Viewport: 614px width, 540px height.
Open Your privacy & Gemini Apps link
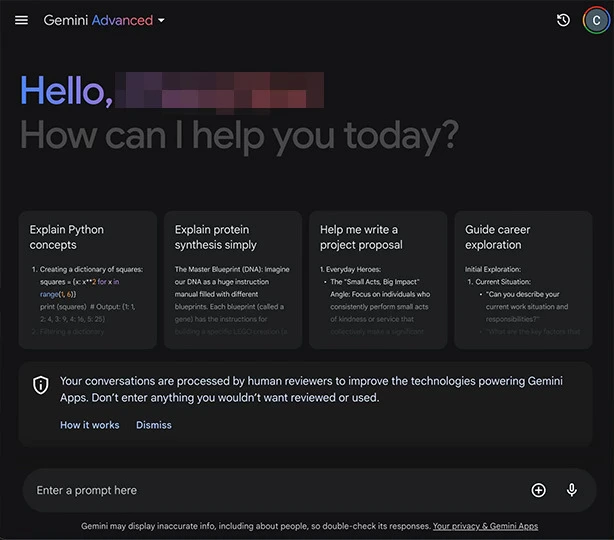click(485, 526)
